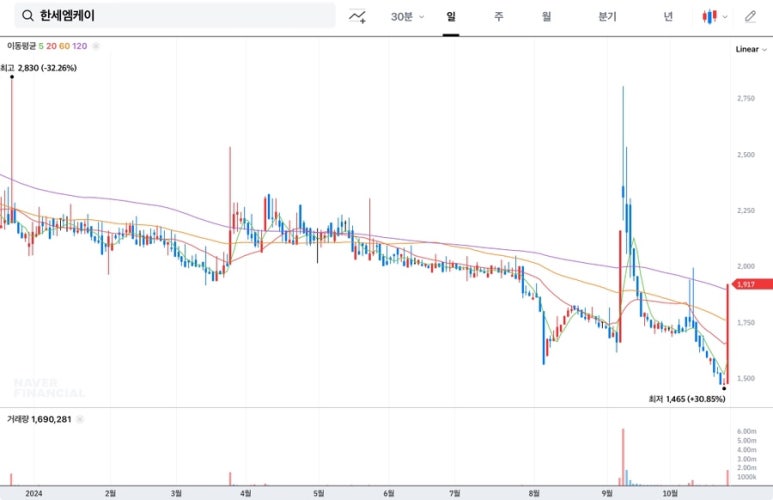Screen dimensions: 773x500
Task: Click the 7월 date axis label
Action: click(x=455, y=493)
